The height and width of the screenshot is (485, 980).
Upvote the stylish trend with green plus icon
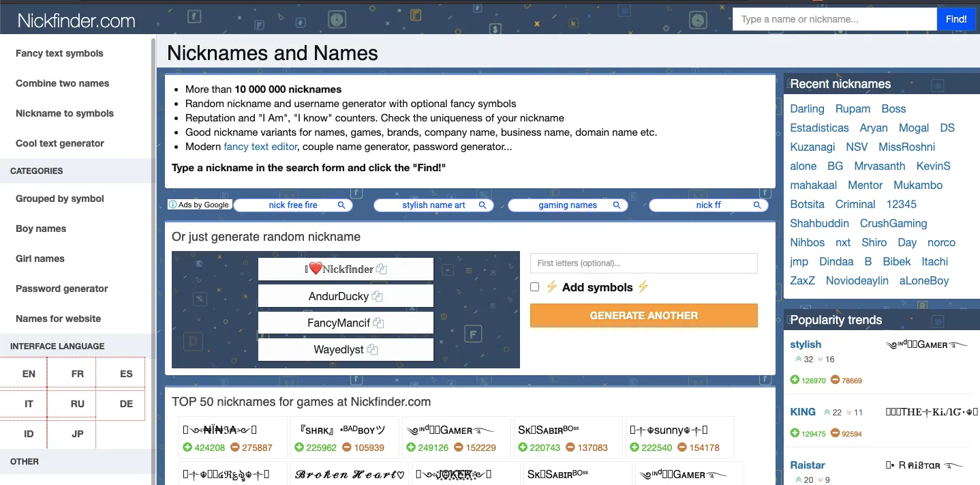coord(795,381)
